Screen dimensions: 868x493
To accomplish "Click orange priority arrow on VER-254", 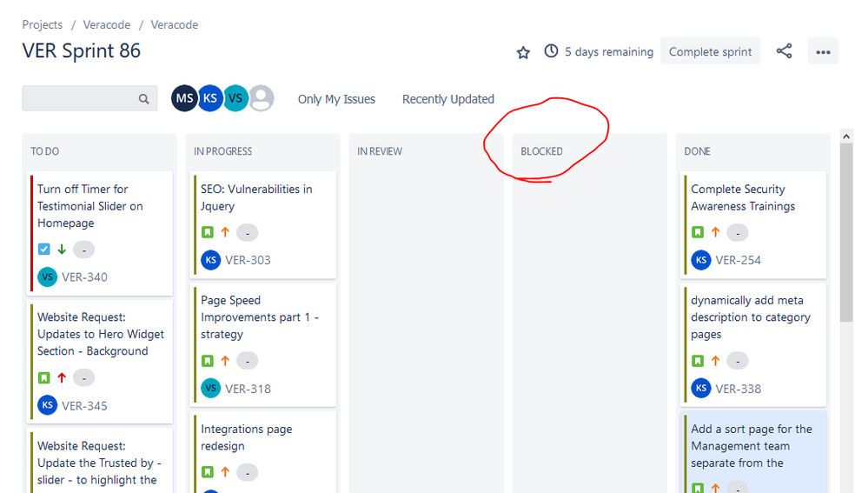I will (x=716, y=232).
